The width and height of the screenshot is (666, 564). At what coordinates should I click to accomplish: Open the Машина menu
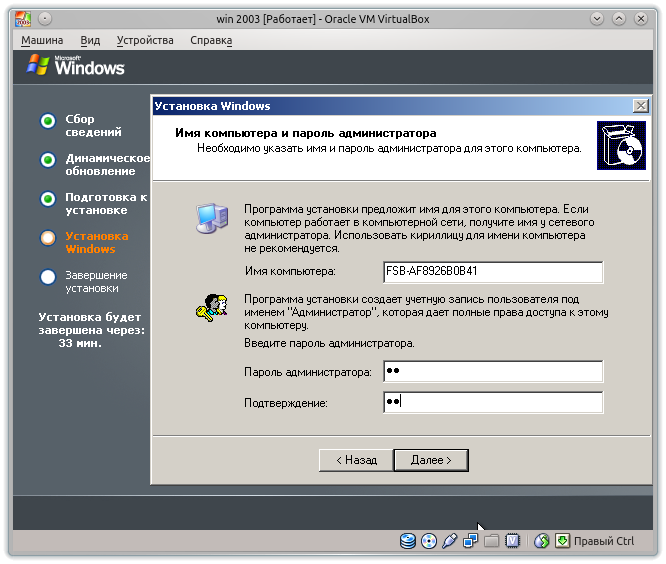point(42,40)
